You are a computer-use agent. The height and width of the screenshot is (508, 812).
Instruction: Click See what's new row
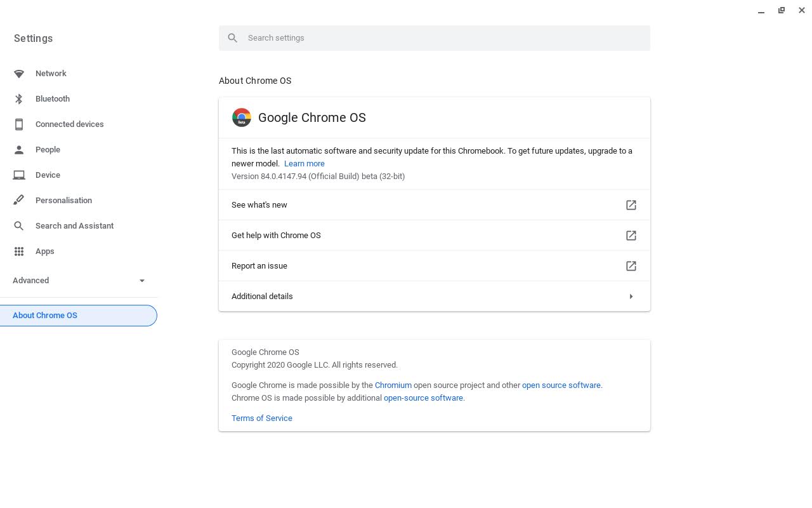click(435, 205)
